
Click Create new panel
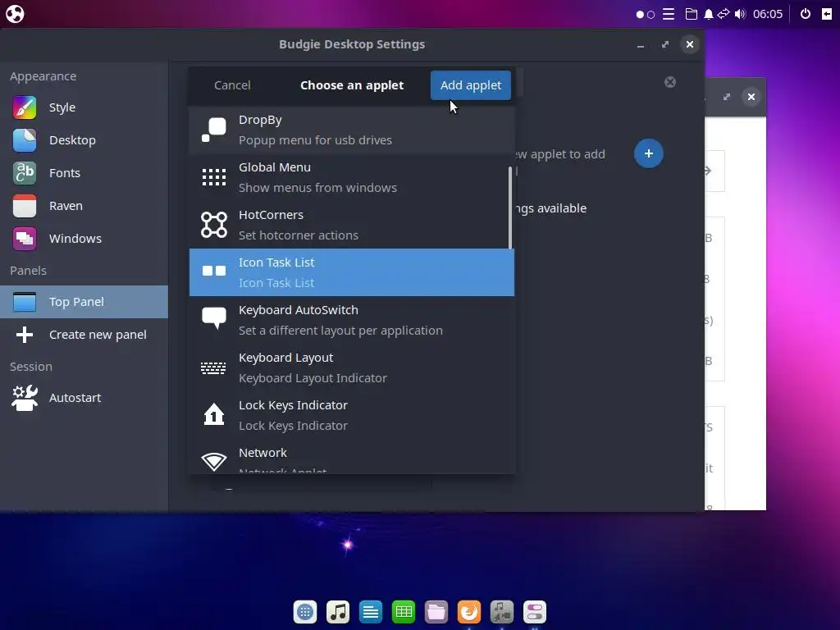coord(84,335)
